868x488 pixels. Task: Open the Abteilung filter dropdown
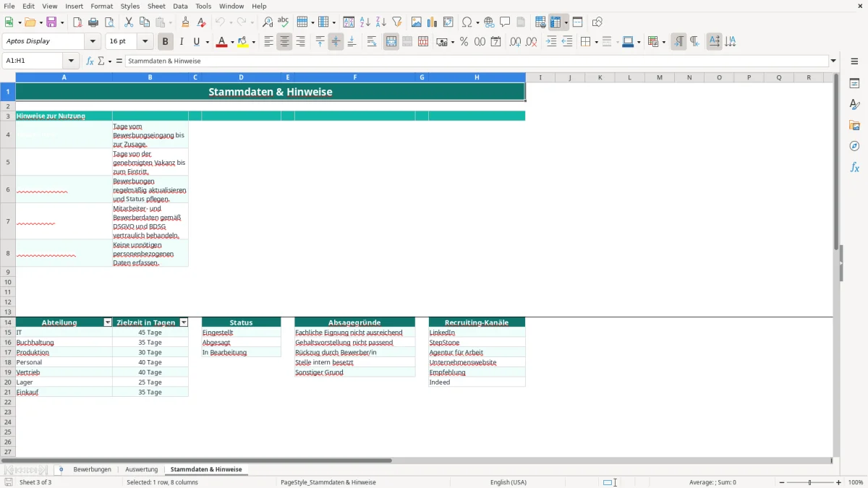click(108, 322)
